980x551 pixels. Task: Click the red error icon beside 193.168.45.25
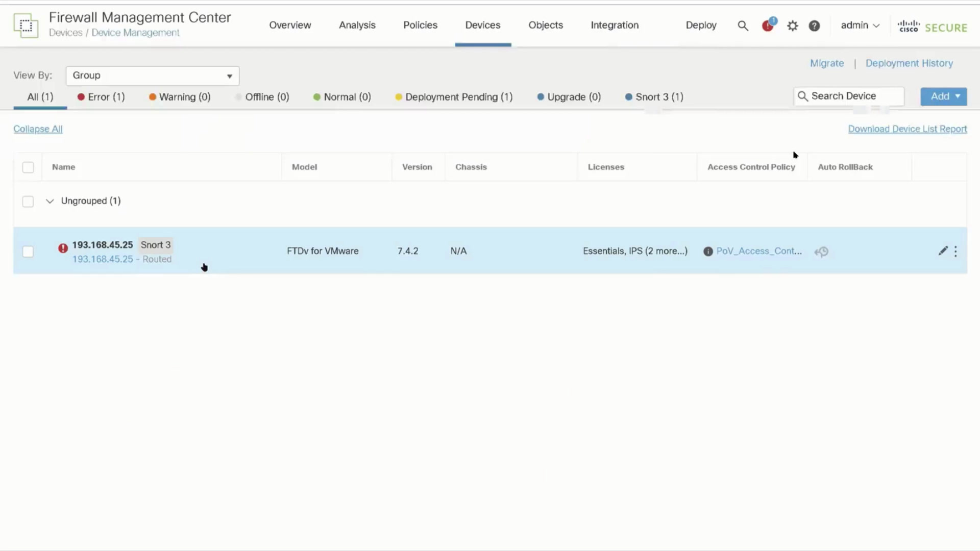(63, 248)
